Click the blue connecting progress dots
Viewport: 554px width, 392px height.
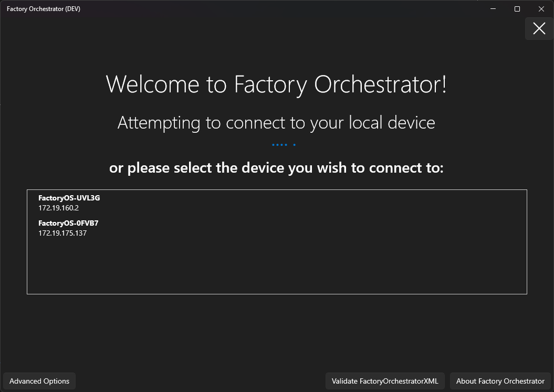pyautogui.click(x=284, y=144)
